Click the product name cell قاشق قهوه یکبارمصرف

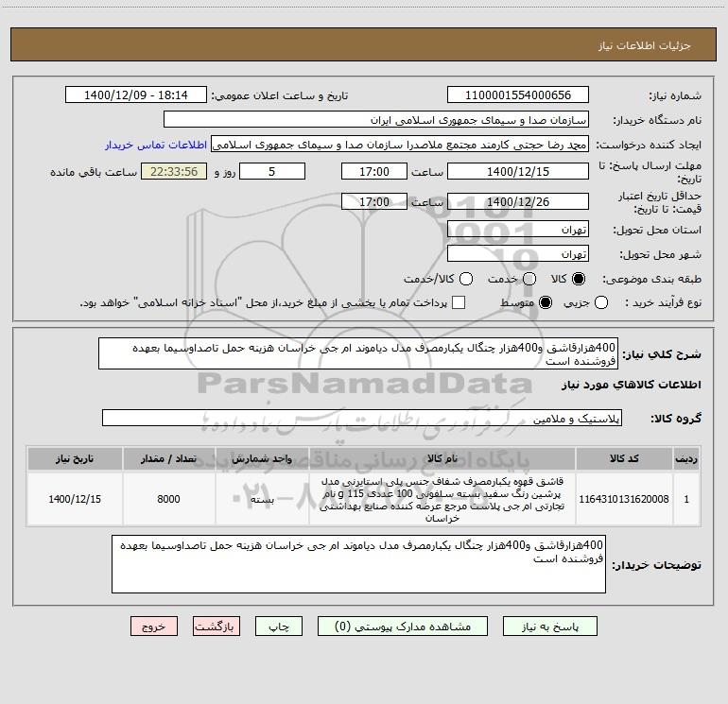point(442,499)
